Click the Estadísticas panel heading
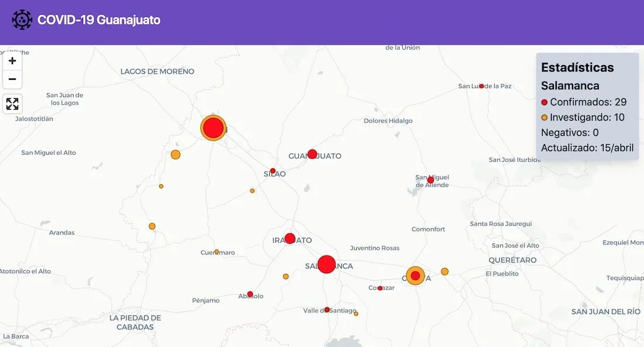This screenshot has width=644, height=347. 577,67
